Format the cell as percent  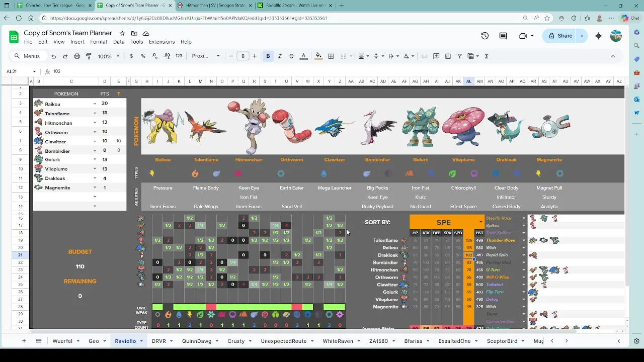click(x=143, y=56)
